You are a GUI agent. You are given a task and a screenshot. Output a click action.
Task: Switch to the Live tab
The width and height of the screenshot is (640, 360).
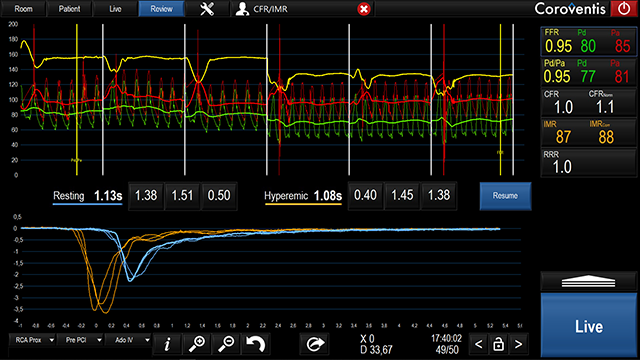[115, 9]
